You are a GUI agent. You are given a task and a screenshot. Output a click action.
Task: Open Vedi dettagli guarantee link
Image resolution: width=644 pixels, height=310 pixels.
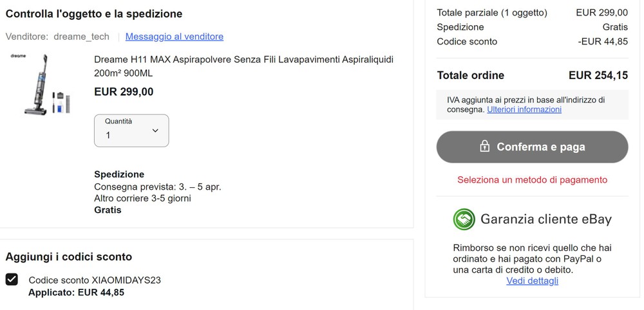coord(533,281)
